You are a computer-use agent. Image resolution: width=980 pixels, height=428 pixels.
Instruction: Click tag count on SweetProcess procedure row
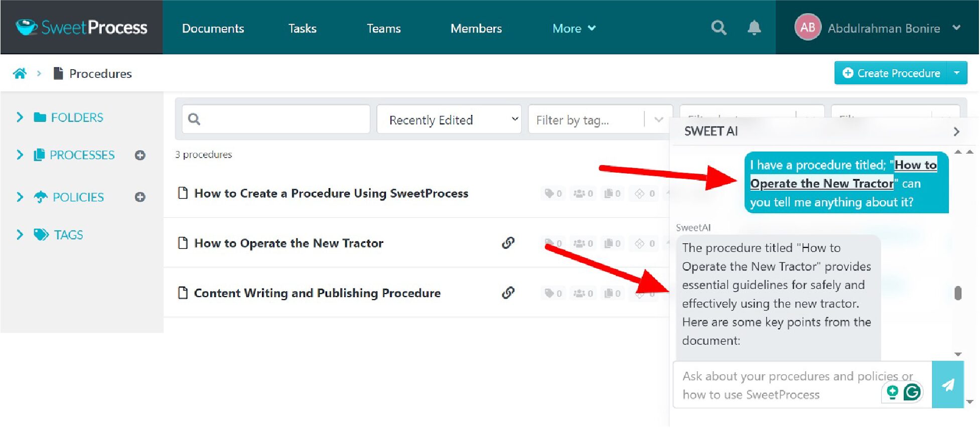pyautogui.click(x=553, y=193)
